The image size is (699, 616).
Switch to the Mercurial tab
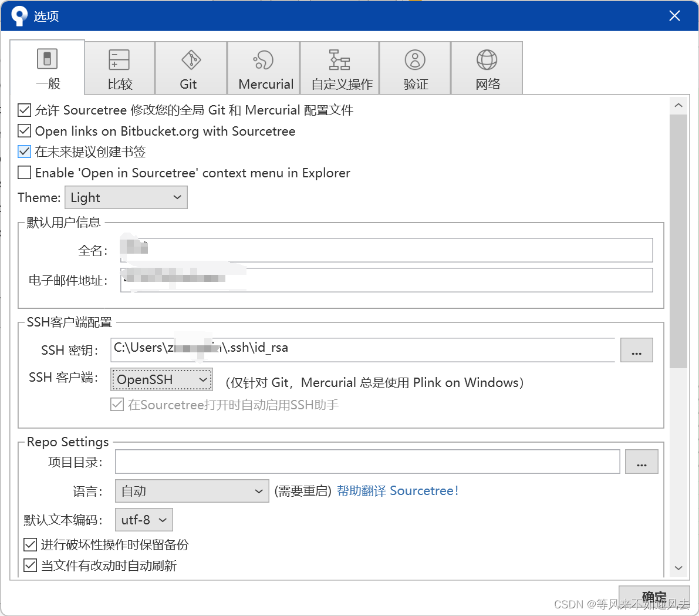point(264,68)
